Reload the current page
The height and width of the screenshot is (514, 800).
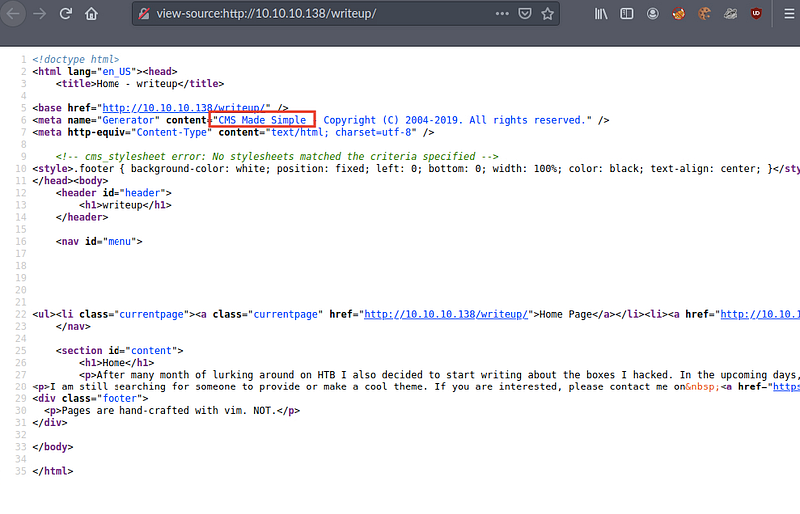pos(66,14)
